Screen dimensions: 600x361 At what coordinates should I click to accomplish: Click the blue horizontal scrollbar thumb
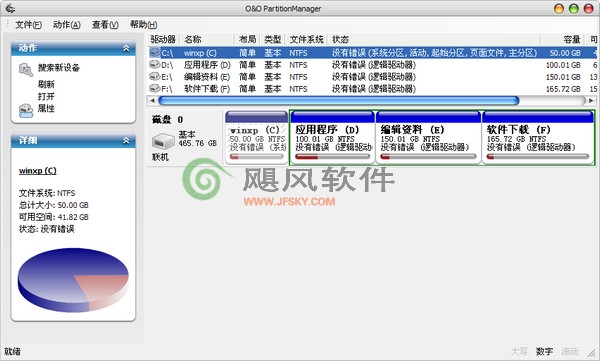point(339,101)
